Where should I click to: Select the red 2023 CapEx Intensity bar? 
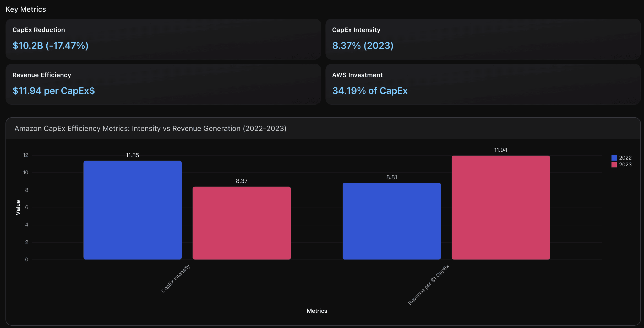(242, 223)
